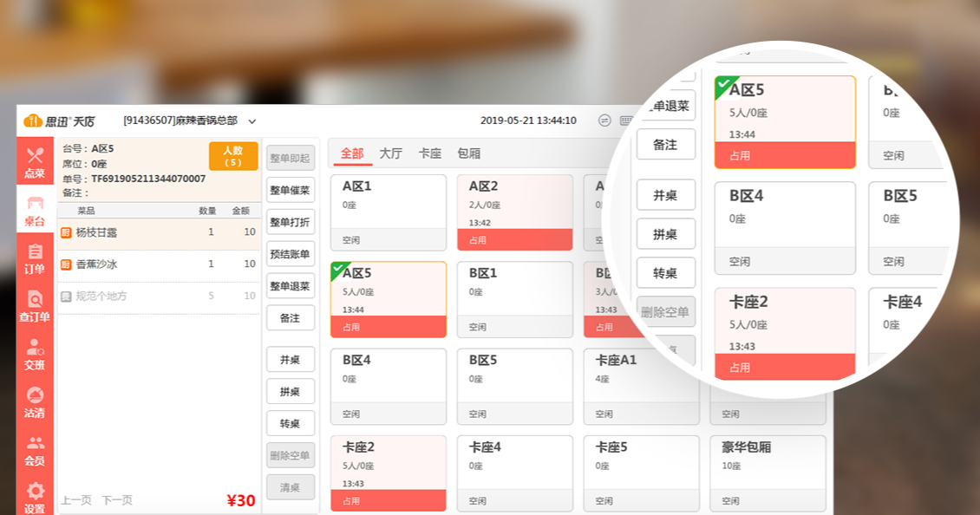Screen dimensions: 980x515
Task: Click the 整单打折 (whole order discount) button
Action: [291, 220]
